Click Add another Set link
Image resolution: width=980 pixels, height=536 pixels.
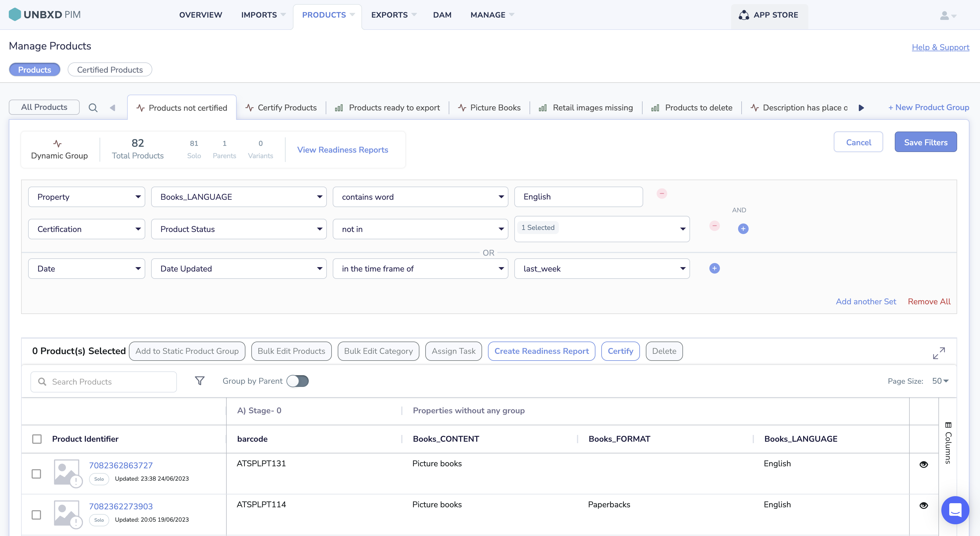(865, 301)
